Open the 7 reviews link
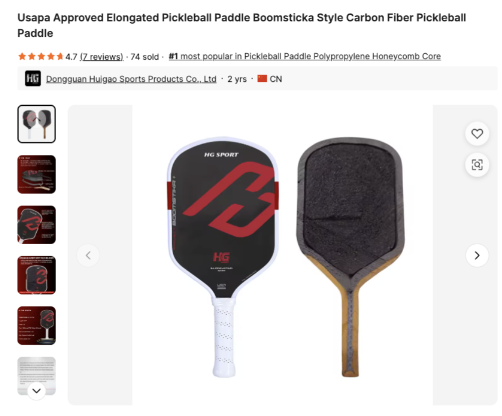502x416 pixels. [x=102, y=57]
